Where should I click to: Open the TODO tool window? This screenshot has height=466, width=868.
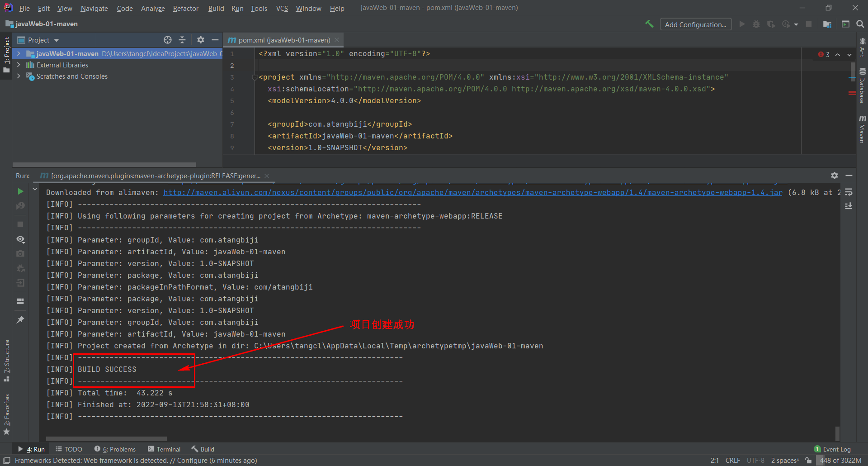click(69, 449)
